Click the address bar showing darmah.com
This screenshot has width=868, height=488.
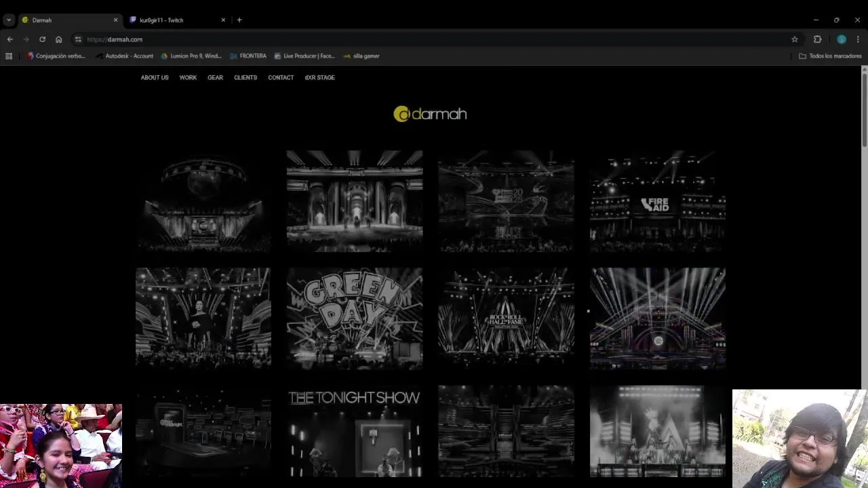(x=434, y=39)
